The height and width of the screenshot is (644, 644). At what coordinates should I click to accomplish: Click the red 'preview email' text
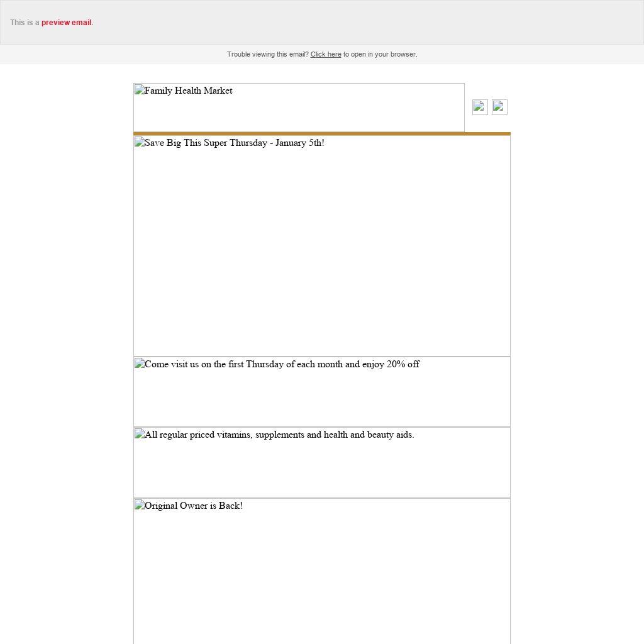click(66, 23)
